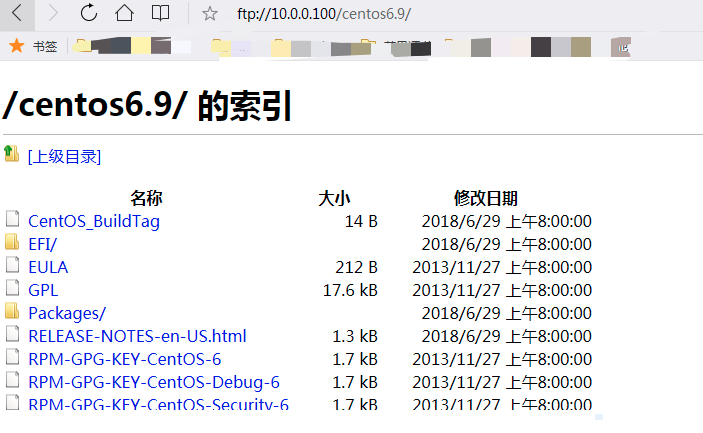
Task: Click the 212 B size value
Action: [x=356, y=267]
